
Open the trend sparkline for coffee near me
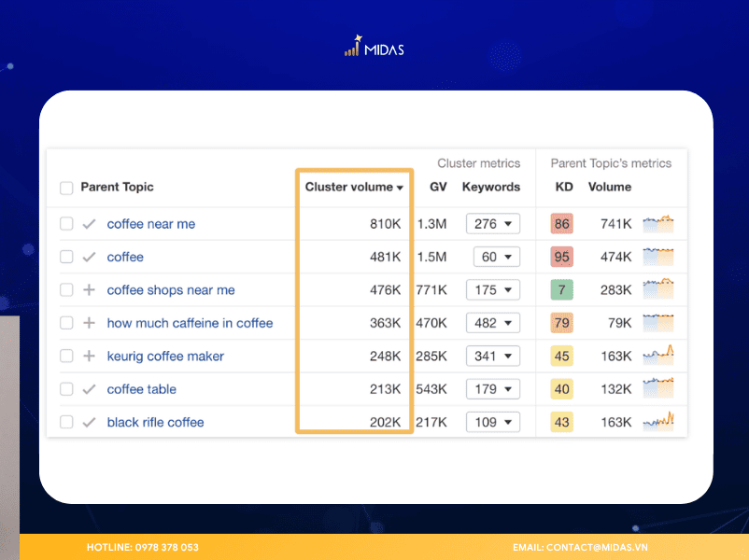(658, 223)
